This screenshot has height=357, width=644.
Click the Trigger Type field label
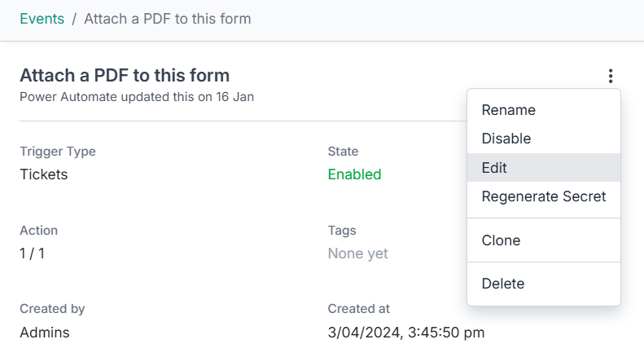click(x=57, y=151)
